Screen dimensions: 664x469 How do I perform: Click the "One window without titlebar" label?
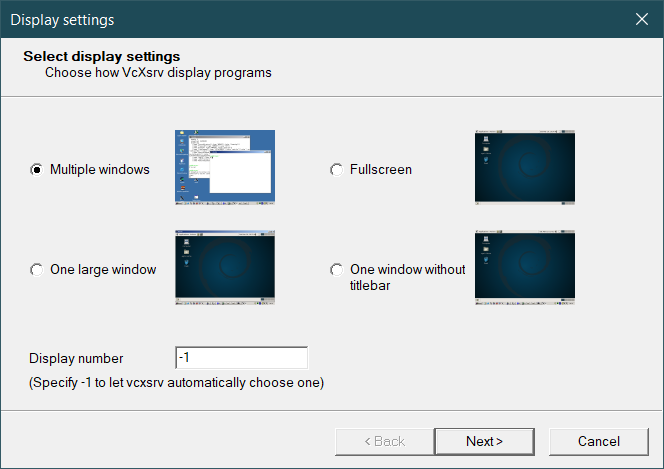pos(407,277)
